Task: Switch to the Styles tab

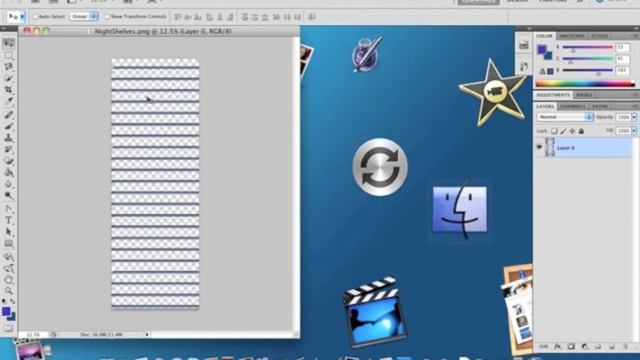Action: pos(600,36)
